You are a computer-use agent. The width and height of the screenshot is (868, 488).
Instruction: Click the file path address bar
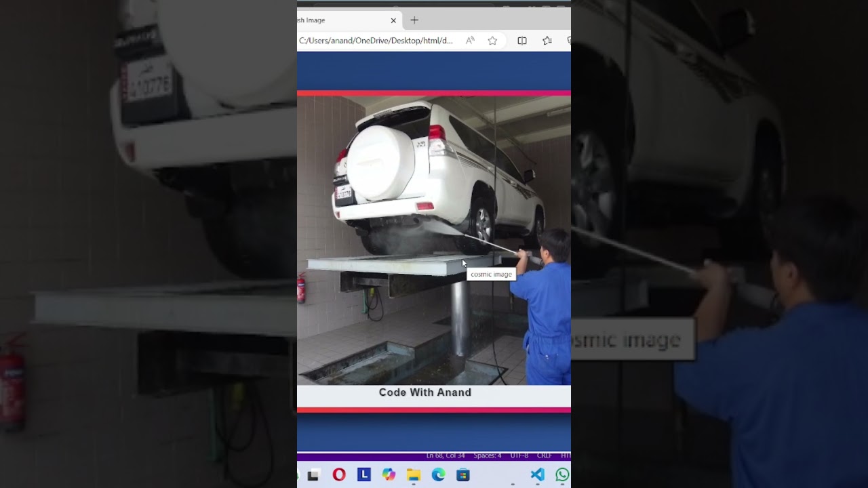pyautogui.click(x=376, y=41)
